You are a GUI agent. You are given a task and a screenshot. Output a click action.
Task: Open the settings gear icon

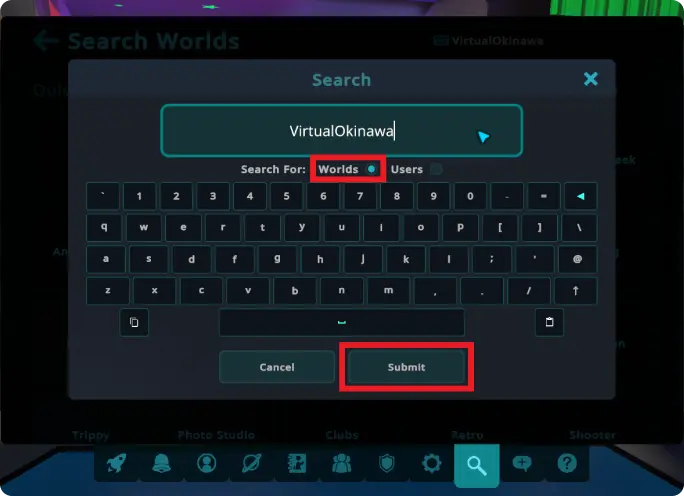pyautogui.click(x=431, y=463)
